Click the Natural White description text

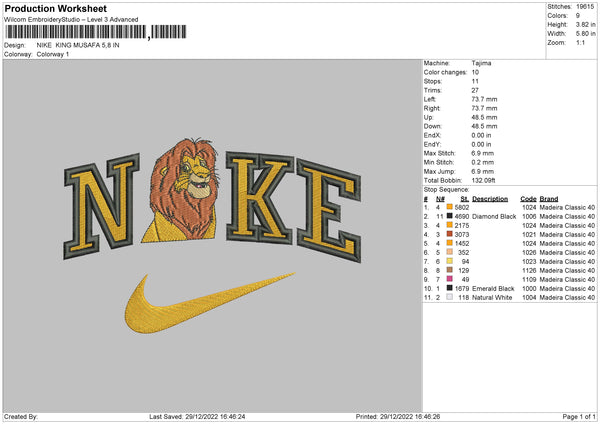(492, 297)
